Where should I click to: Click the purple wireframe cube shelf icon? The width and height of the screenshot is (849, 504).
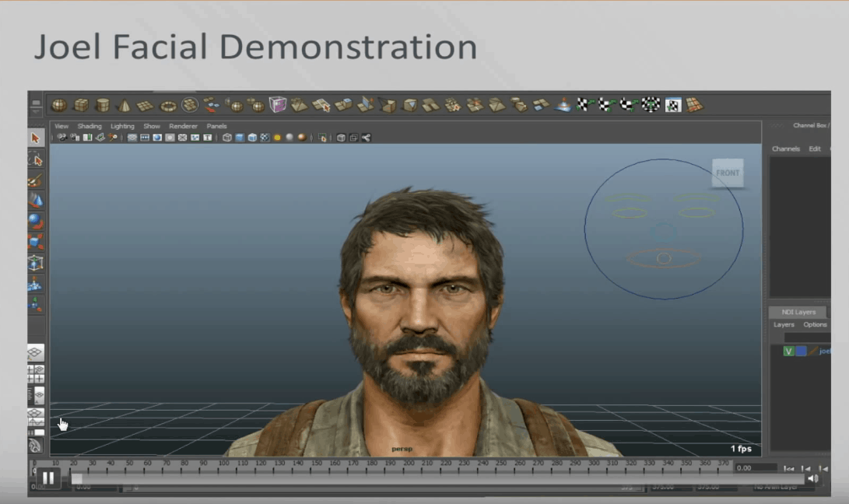click(x=278, y=104)
